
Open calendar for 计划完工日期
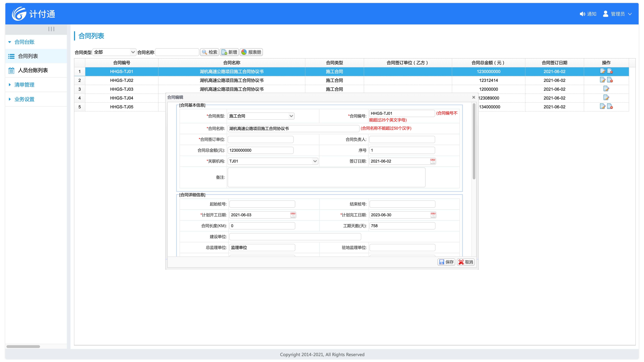[433, 215]
